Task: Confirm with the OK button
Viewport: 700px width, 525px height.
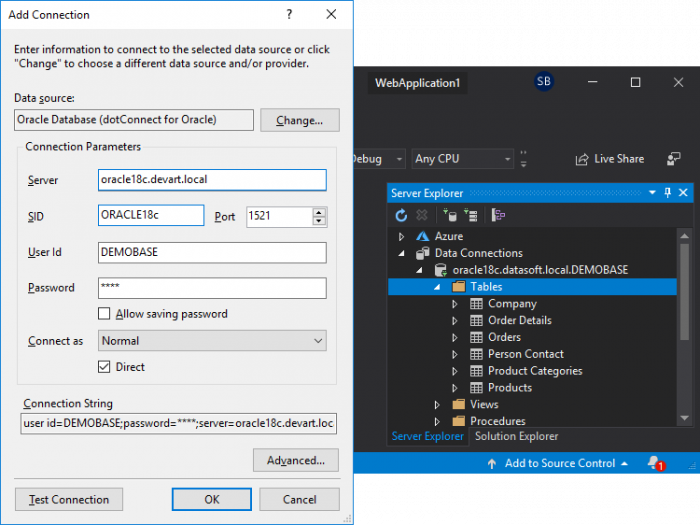Action: click(x=212, y=499)
